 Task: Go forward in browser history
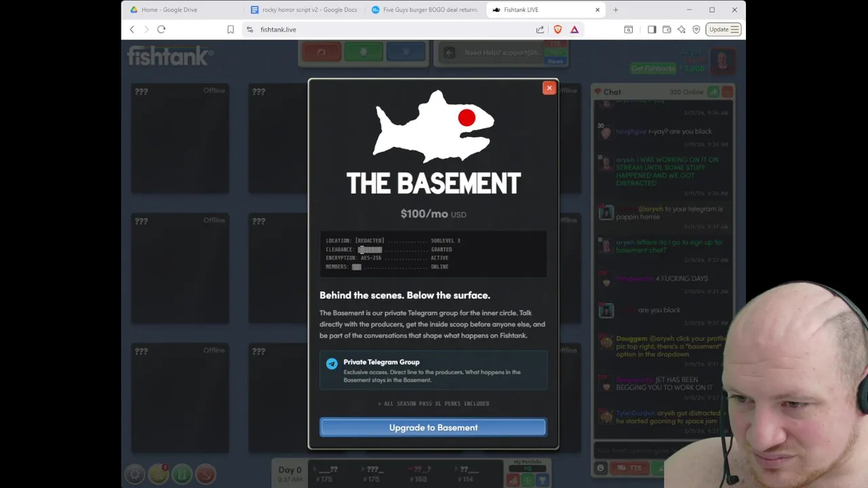[146, 29]
